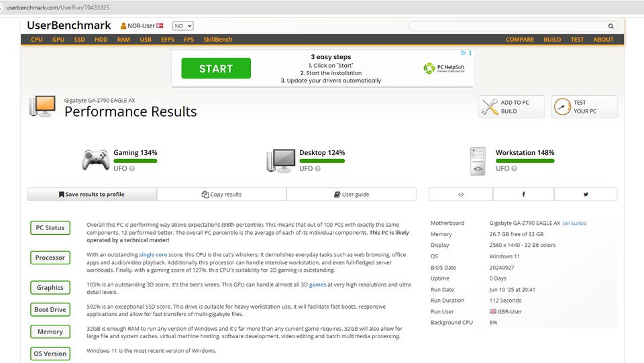Screen dimensions: 644x363
Task: Click the GBR-User run user entry
Action: (x=506, y=312)
